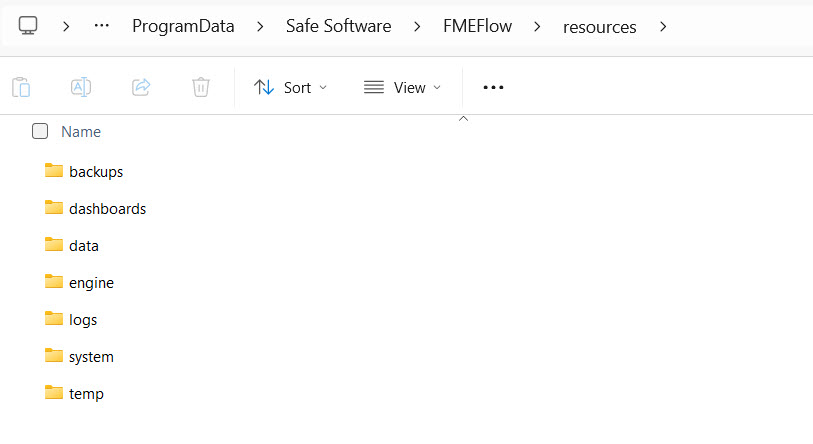
Task: Navigate to Safe Software breadcrumb
Action: [x=339, y=27]
